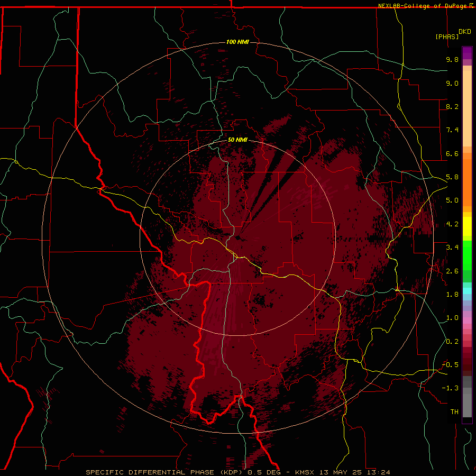Pick the orange band in the color bar
This screenshot has width=476, height=476.
(x=467, y=182)
